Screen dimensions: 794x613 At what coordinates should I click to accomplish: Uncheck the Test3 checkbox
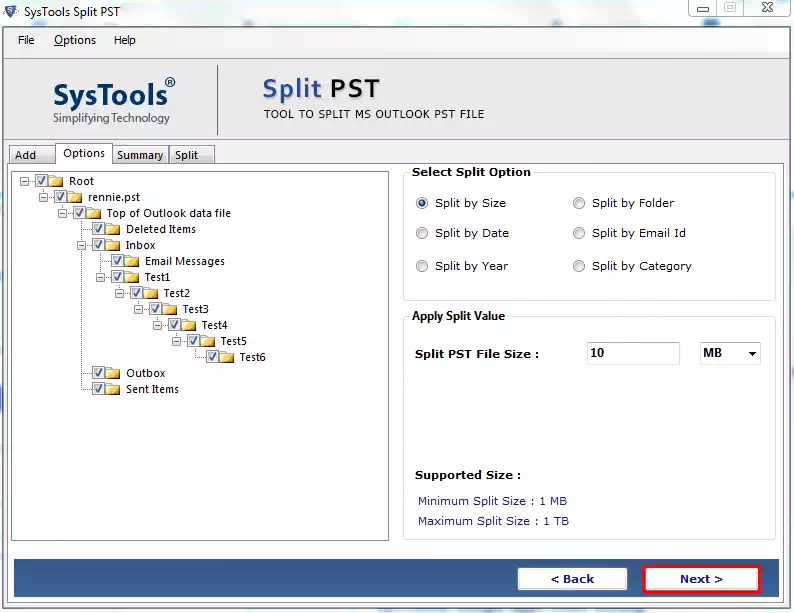click(x=155, y=308)
